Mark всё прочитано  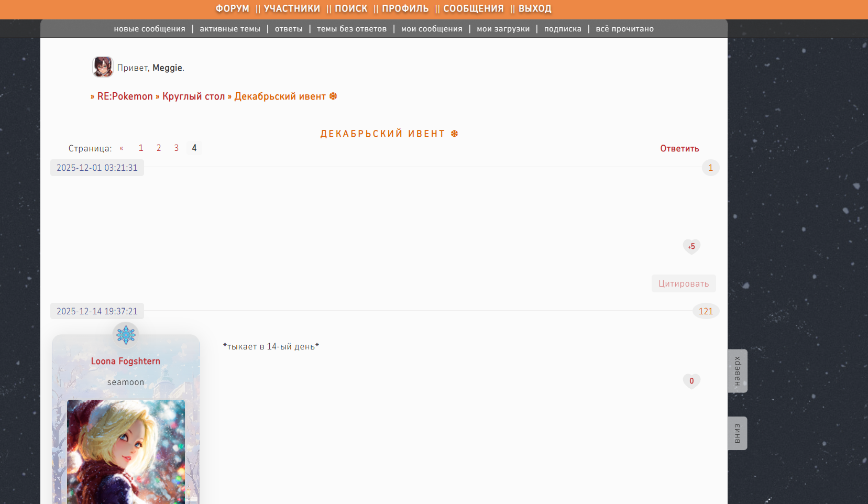tap(625, 29)
